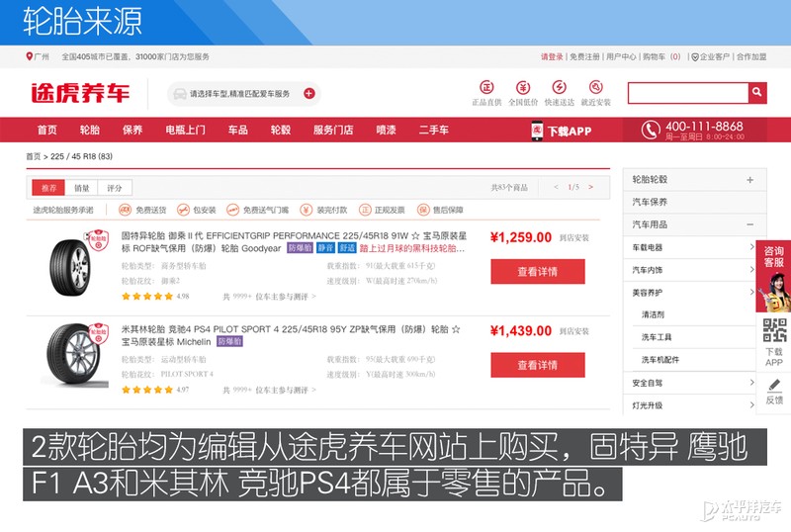Expand the 安全自驾 submenu arrow
Screen dimensions: 791x532
751,382
